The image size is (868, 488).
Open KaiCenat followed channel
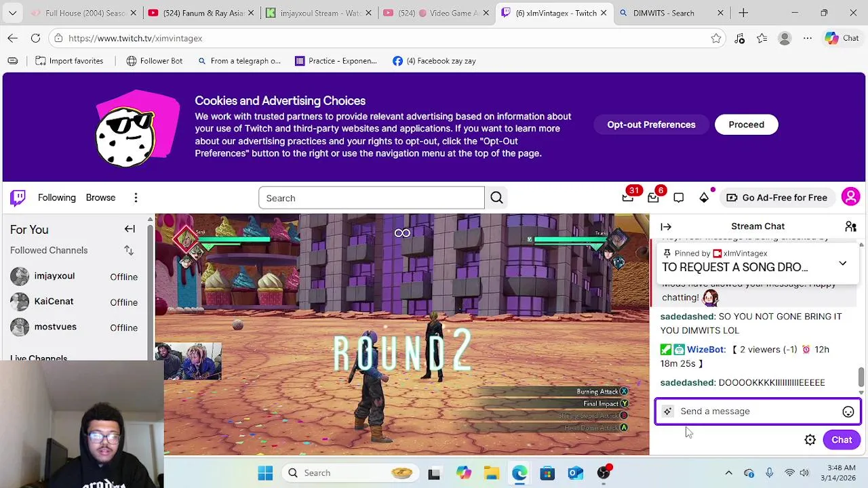[x=73, y=302]
